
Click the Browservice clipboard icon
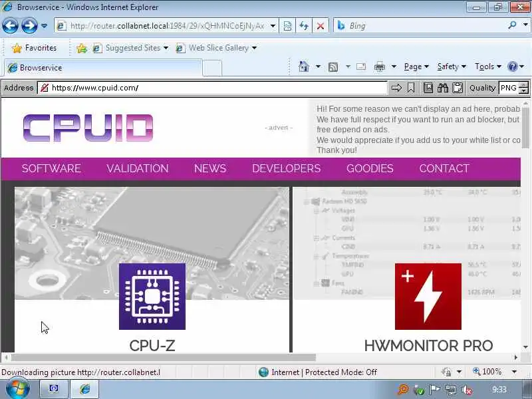(x=458, y=88)
